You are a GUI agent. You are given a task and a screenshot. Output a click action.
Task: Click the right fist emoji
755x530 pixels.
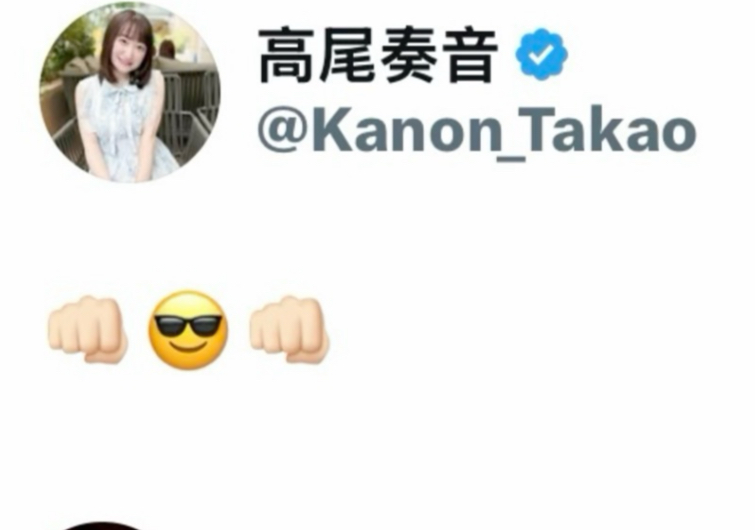point(289,329)
